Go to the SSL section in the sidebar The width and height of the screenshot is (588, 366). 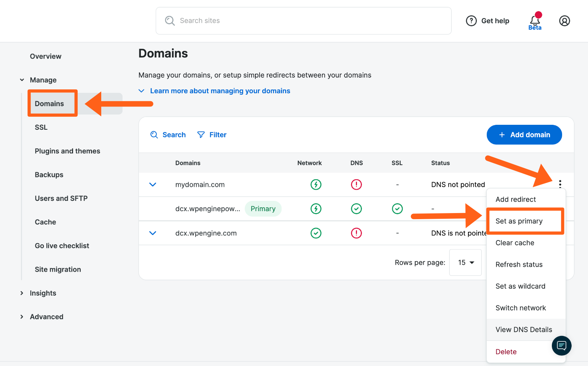coord(41,127)
